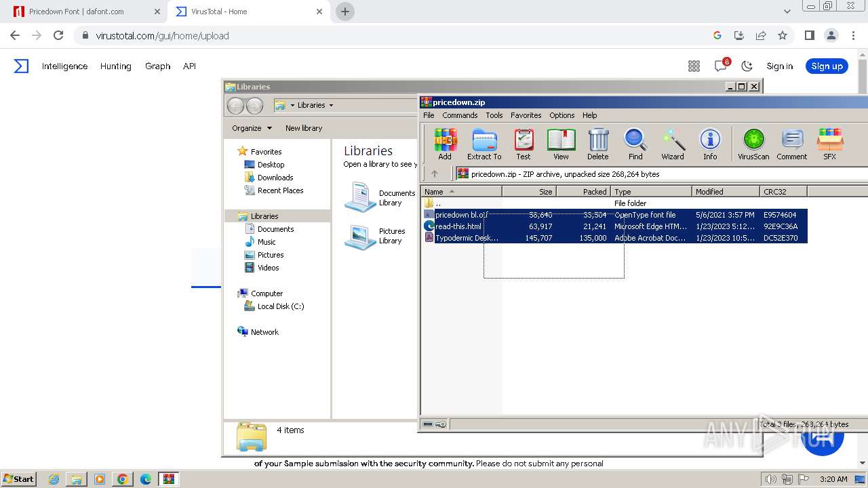Expand Libraries breadcrumb dropdown arrow

point(331,105)
